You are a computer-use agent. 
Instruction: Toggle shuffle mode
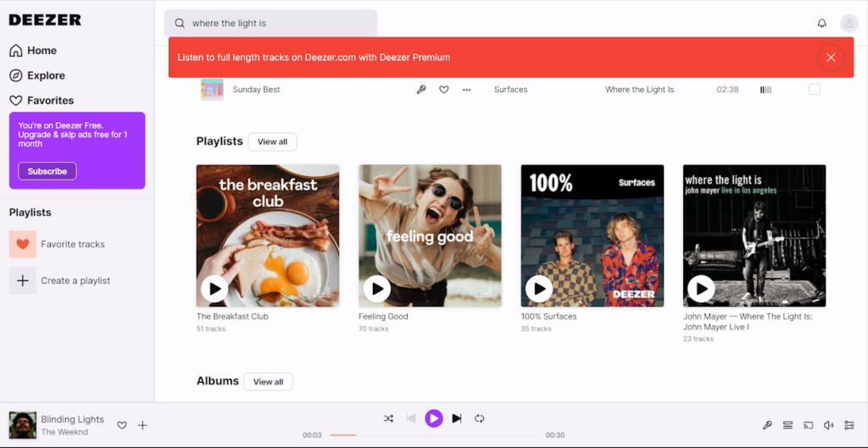388,418
